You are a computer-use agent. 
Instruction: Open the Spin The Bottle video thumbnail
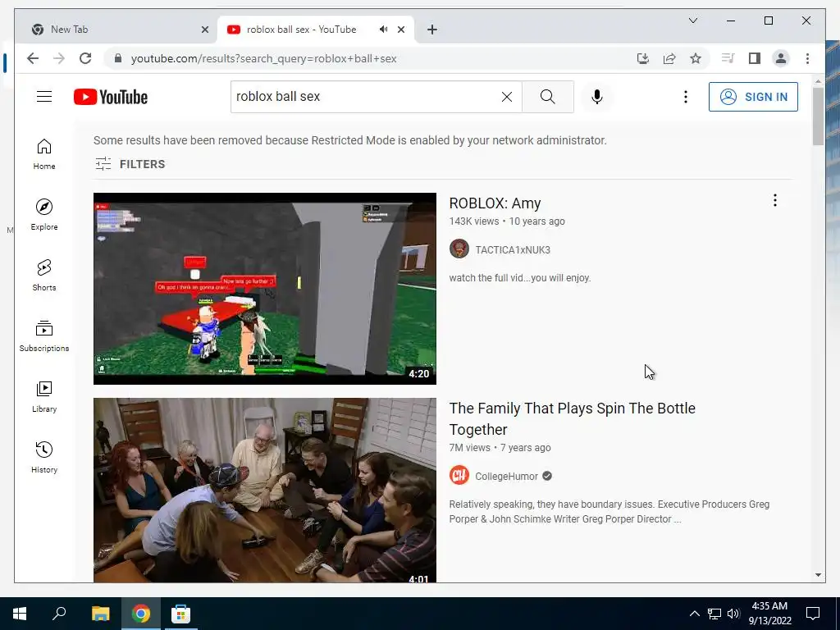point(265,491)
